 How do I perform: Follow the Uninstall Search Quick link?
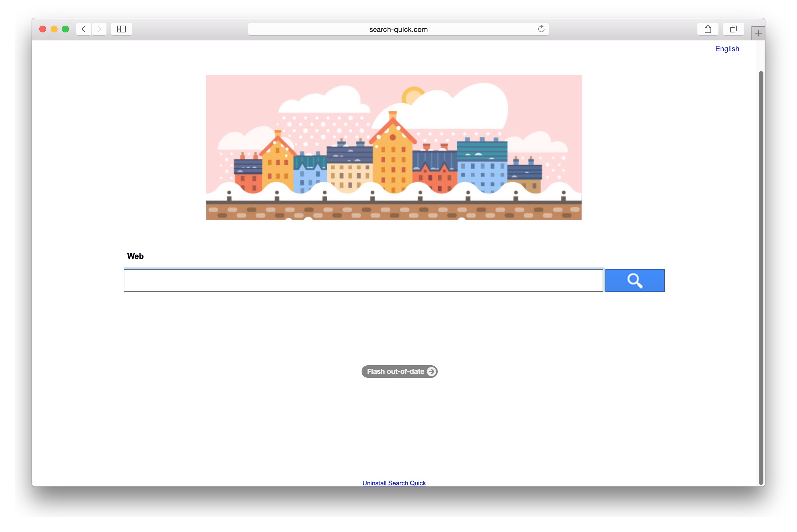point(394,483)
